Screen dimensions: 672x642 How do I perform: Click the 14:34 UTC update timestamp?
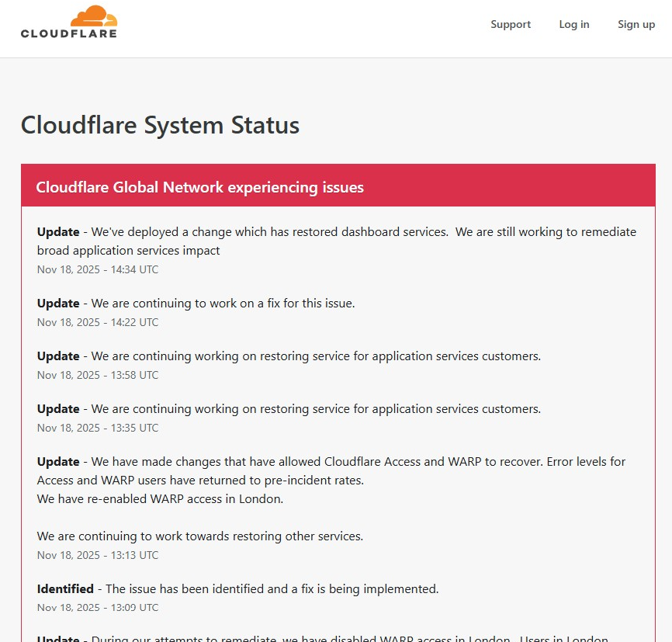coord(98,269)
